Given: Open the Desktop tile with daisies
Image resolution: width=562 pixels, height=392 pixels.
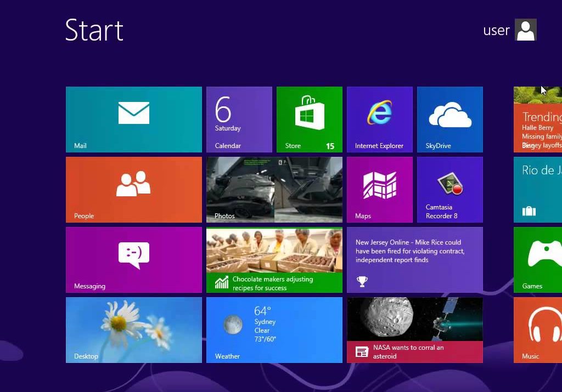Looking at the screenshot, I should pos(134,330).
